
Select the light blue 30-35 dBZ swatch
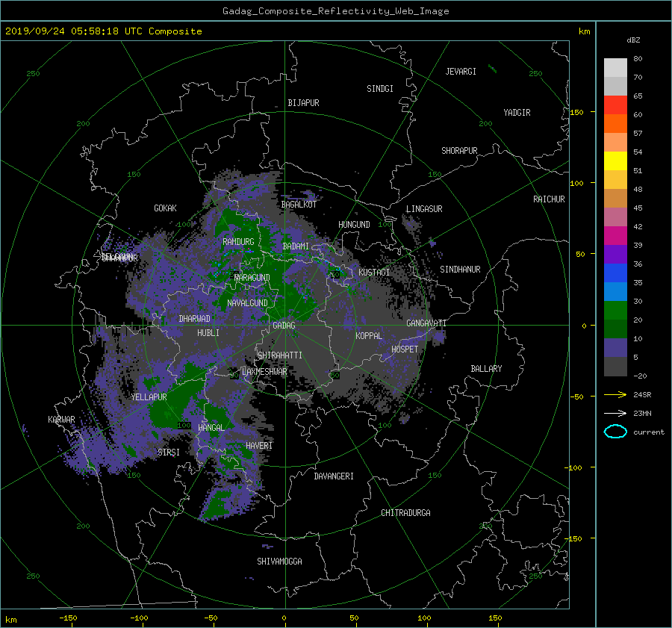pos(615,291)
